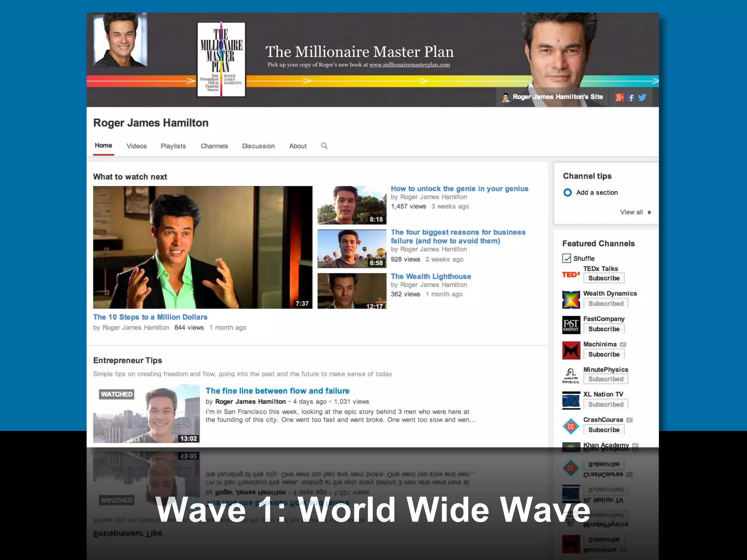Screen dimensions: 747x560
Task: Open The four biggest reasons for business failure
Action: coord(458,237)
